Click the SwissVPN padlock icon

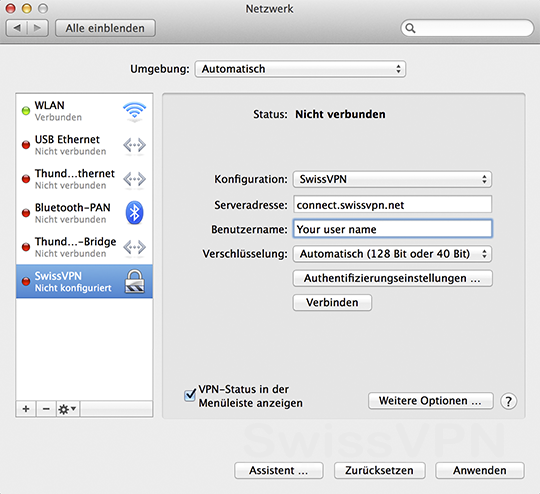134,281
